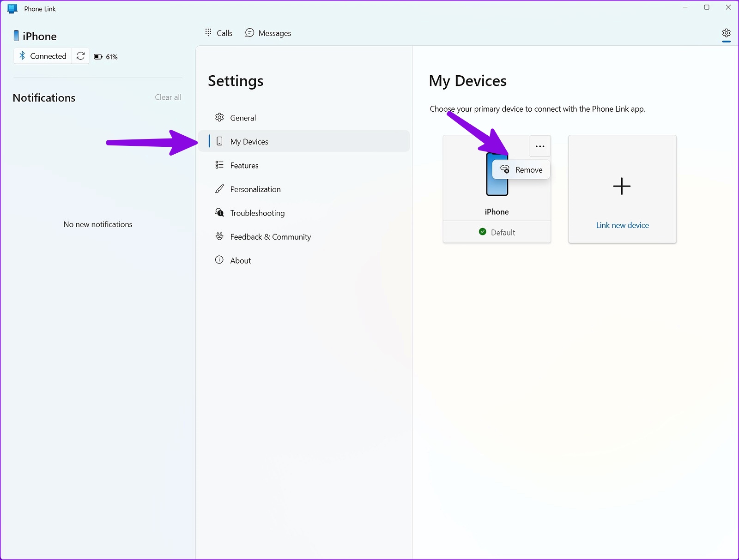Open the Messages tab
739x560 pixels.
click(268, 33)
